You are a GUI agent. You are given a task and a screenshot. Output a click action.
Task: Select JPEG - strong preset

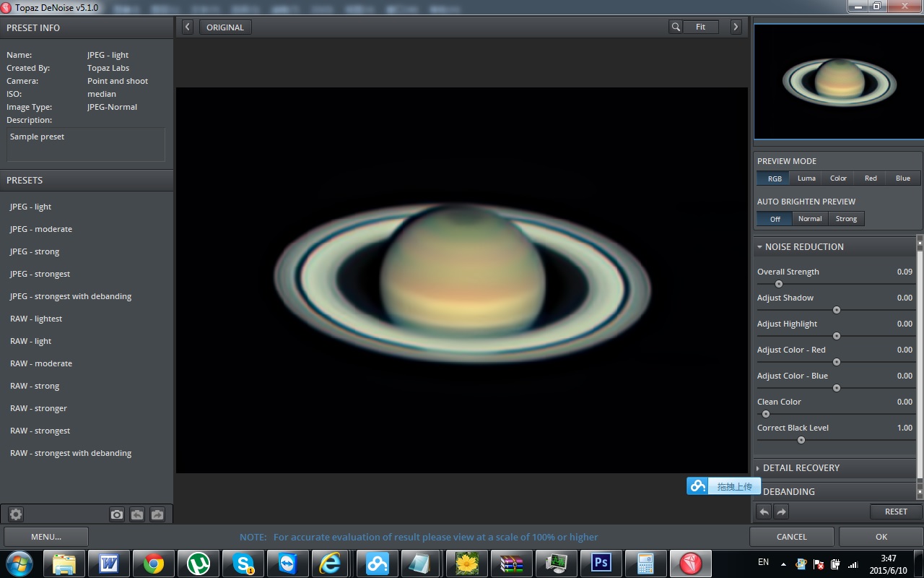[35, 251]
